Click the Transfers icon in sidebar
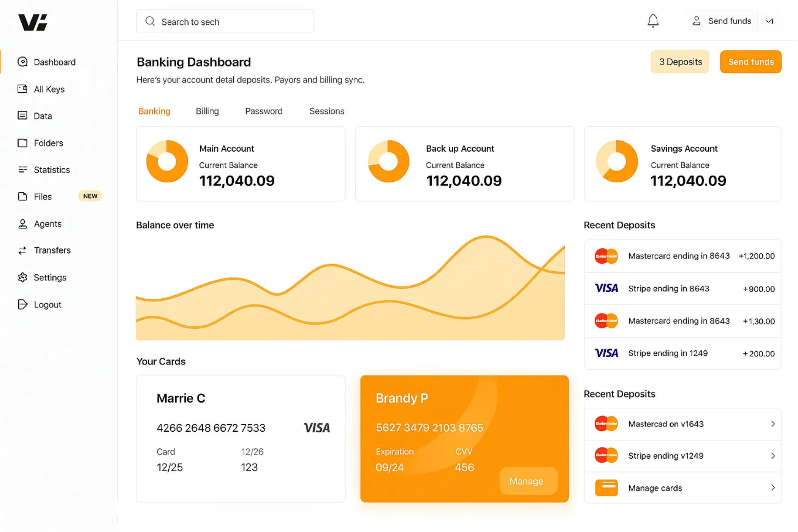Image resolution: width=798 pixels, height=532 pixels. [23, 250]
